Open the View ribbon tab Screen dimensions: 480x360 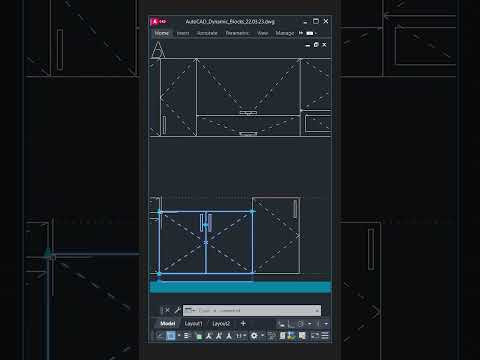click(262, 33)
